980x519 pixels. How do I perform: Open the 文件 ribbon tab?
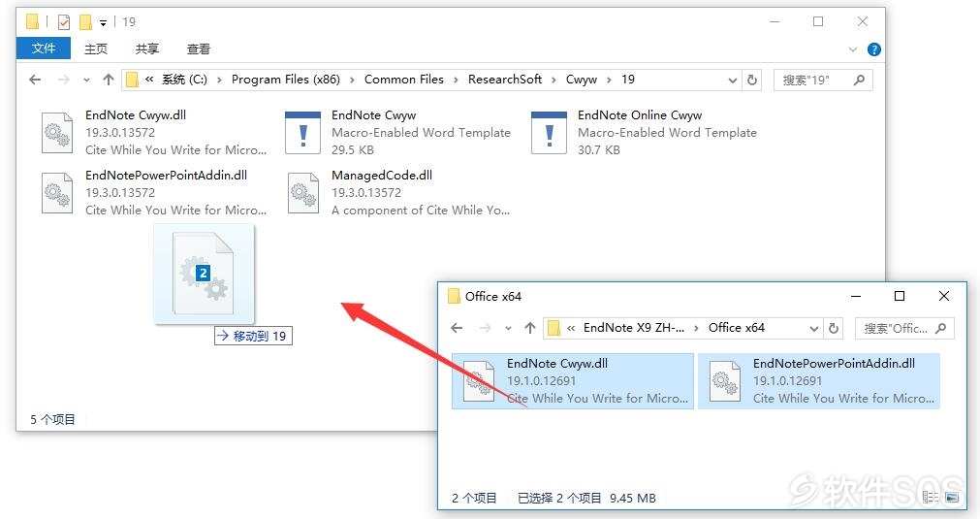pos(43,49)
